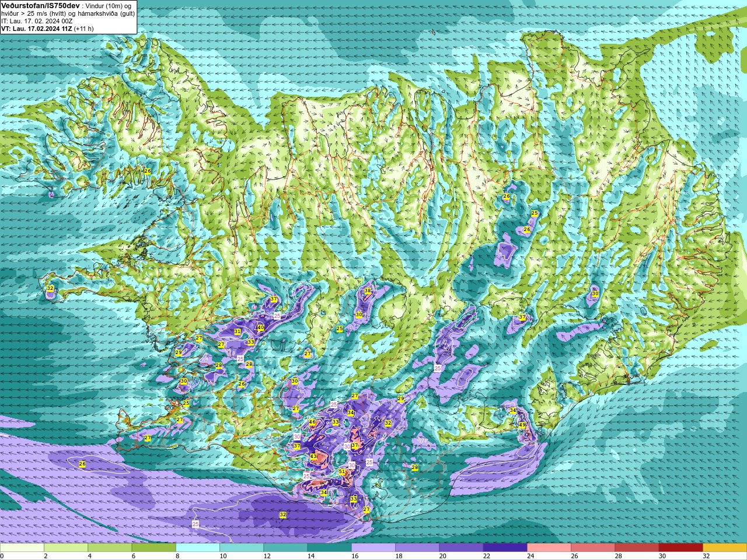Pick the medium green 4–6 m/s legend swatch

(x=110, y=548)
